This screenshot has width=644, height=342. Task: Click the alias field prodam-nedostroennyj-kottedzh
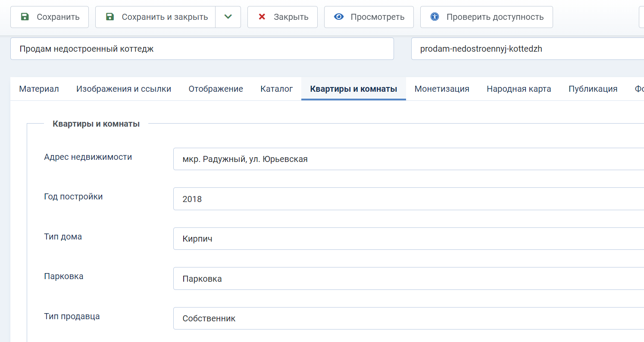(x=526, y=49)
